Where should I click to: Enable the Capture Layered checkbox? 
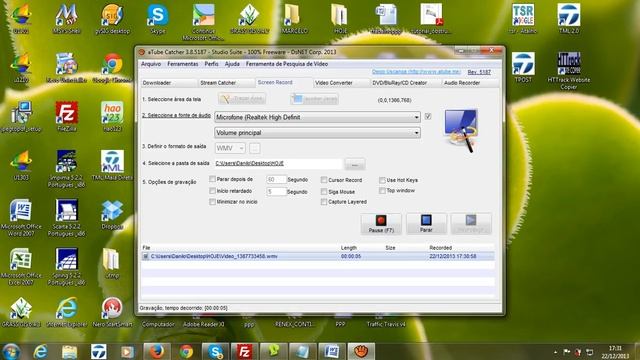(324, 202)
